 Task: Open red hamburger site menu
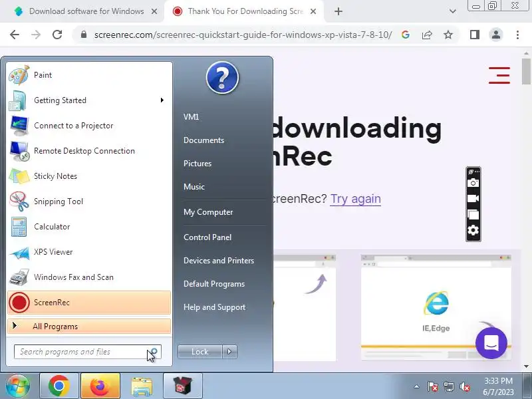(499, 75)
